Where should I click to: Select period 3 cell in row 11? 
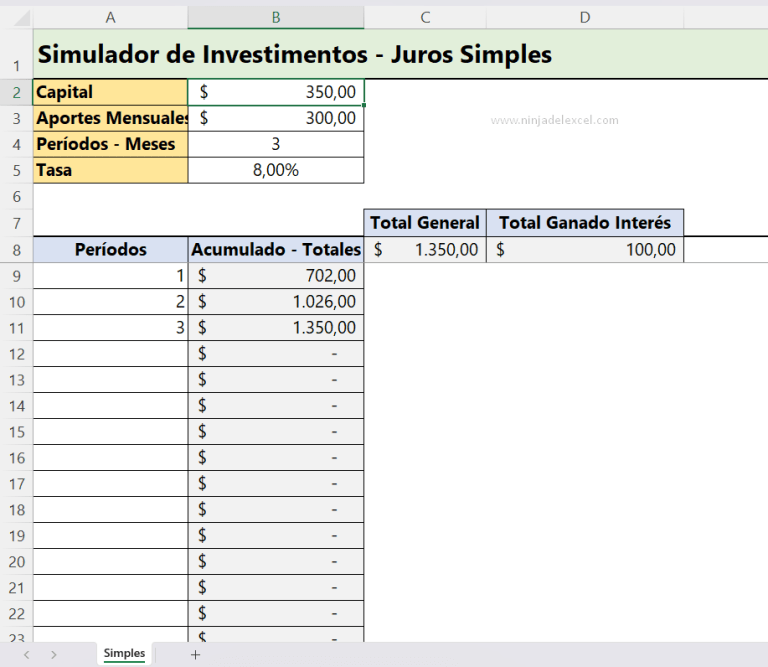[110, 328]
